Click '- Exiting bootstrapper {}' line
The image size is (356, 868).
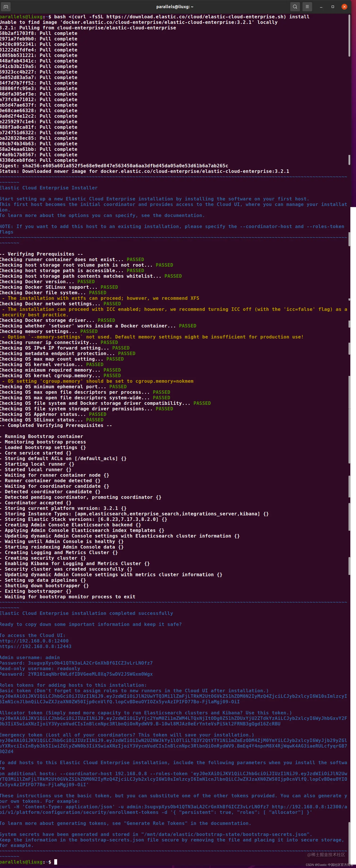pos(36,591)
